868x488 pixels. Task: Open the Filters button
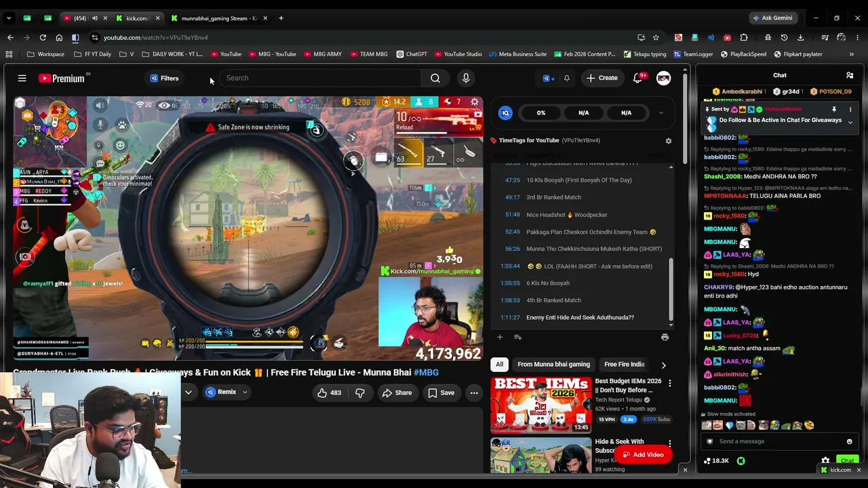coord(164,78)
